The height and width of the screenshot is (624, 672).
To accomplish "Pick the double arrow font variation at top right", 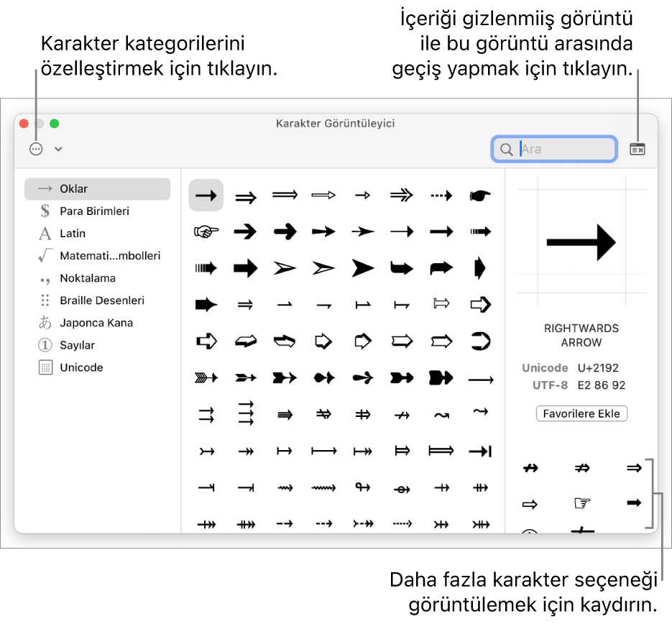I will [x=634, y=468].
